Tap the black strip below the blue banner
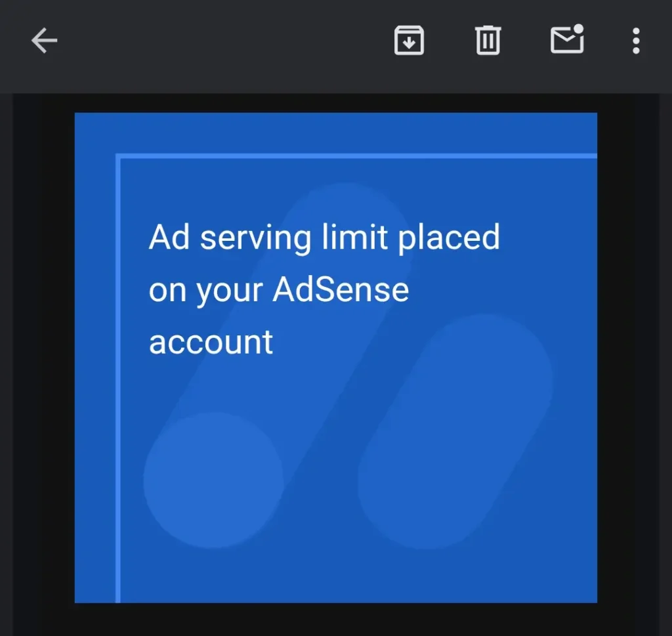Screen dimensions: 672x636 tap(335, 620)
